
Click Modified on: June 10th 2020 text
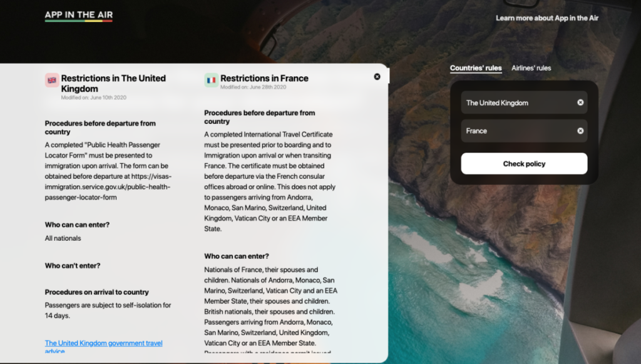tap(94, 98)
